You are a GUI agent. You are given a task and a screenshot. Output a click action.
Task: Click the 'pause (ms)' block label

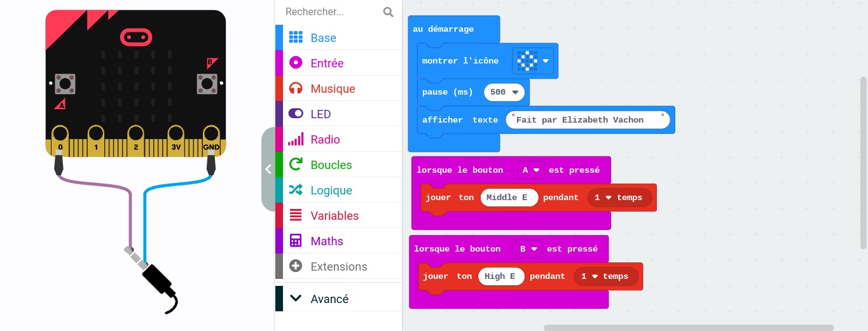pyautogui.click(x=448, y=92)
